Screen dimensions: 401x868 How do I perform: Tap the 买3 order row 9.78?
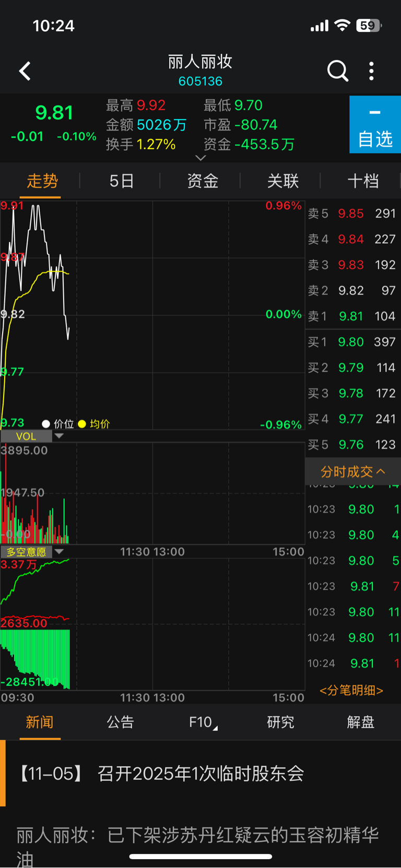(x=352, y=393)
